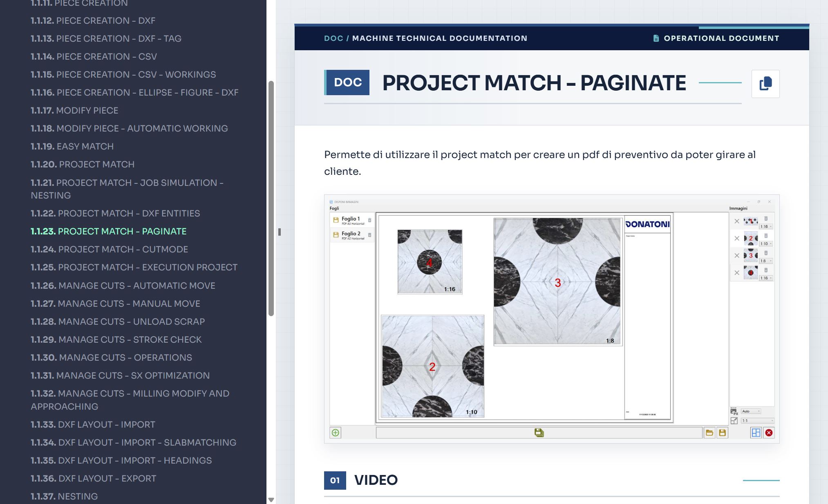Open 1.1.36 DXF Layout - Export

tap(94, 478)
